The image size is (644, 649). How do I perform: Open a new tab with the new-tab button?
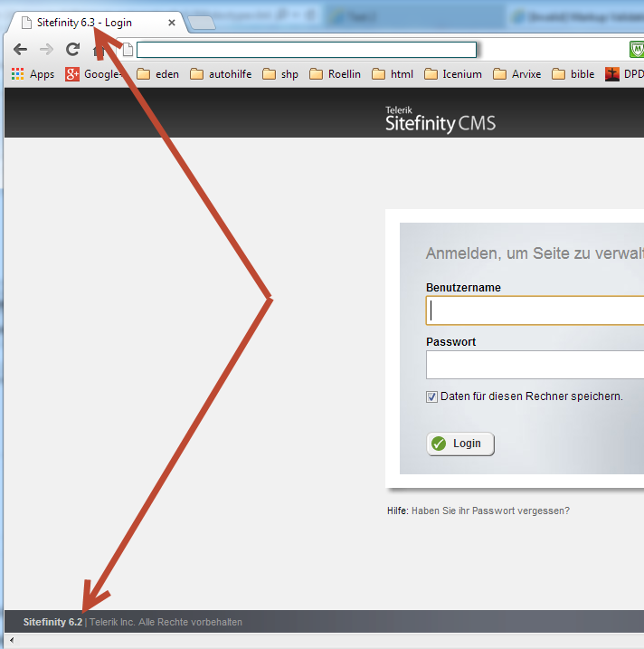(202, 23)
